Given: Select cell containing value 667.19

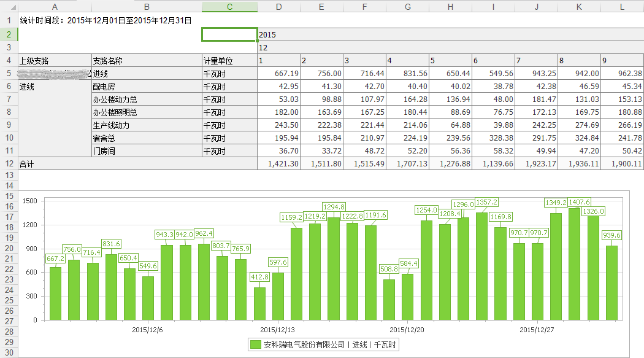Looking at the screenshot, I should 279,74.
